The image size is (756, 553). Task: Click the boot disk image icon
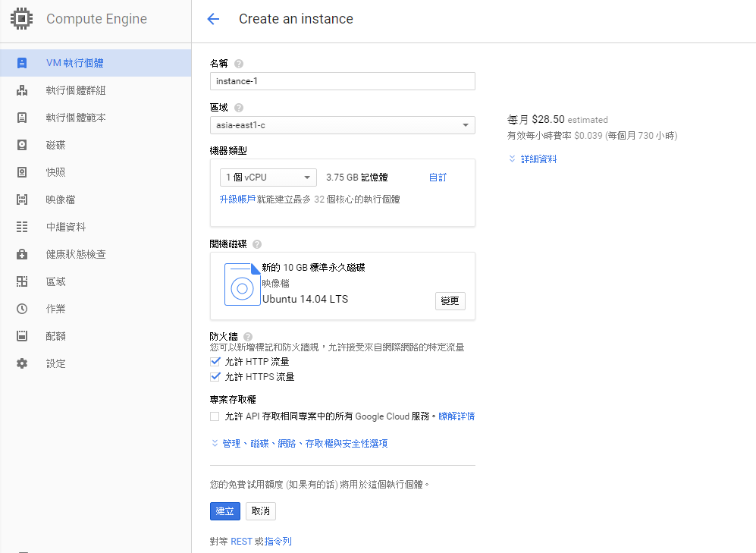click(x=242, y=284)
